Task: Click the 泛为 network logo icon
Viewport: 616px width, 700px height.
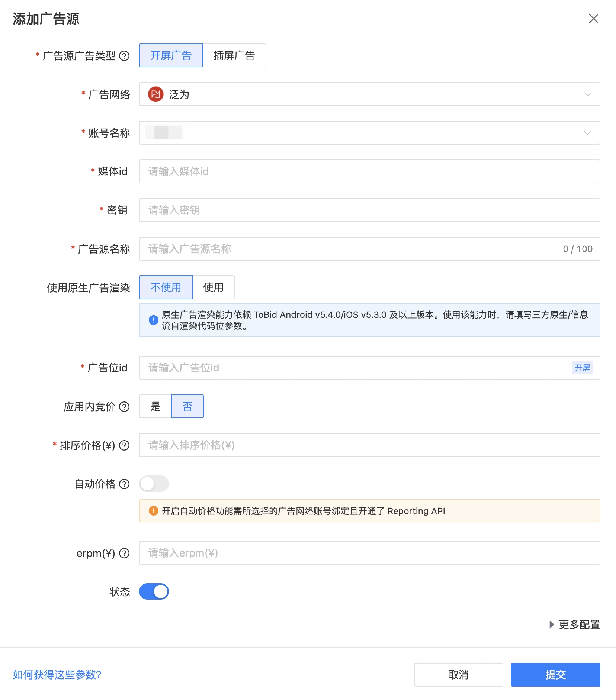Action: [x=156, y=94]
